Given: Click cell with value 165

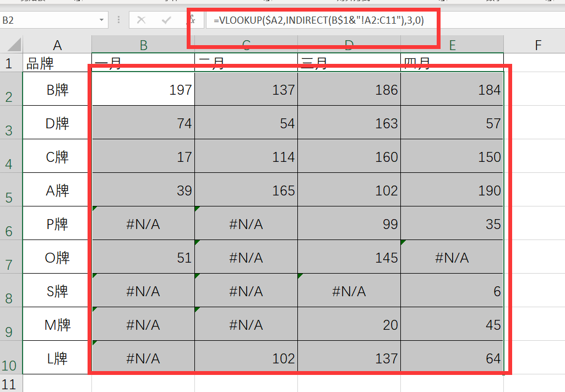Looking at the screenshot, I should (246, 189).
